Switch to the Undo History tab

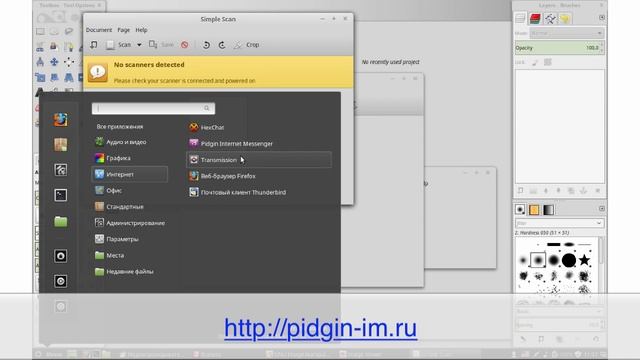click(x=565, y=18)
